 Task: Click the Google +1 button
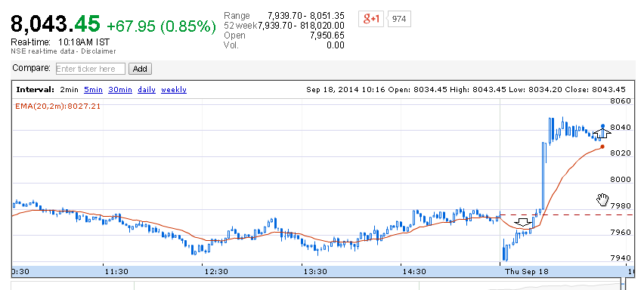tap(370, 19)
